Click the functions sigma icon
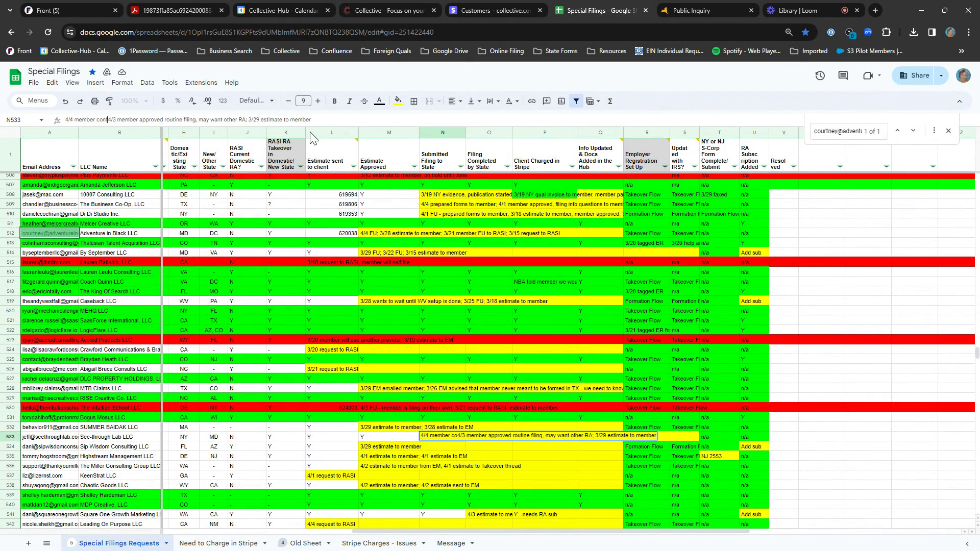Viewport: 980px width, 551px height. click(610, 101)
